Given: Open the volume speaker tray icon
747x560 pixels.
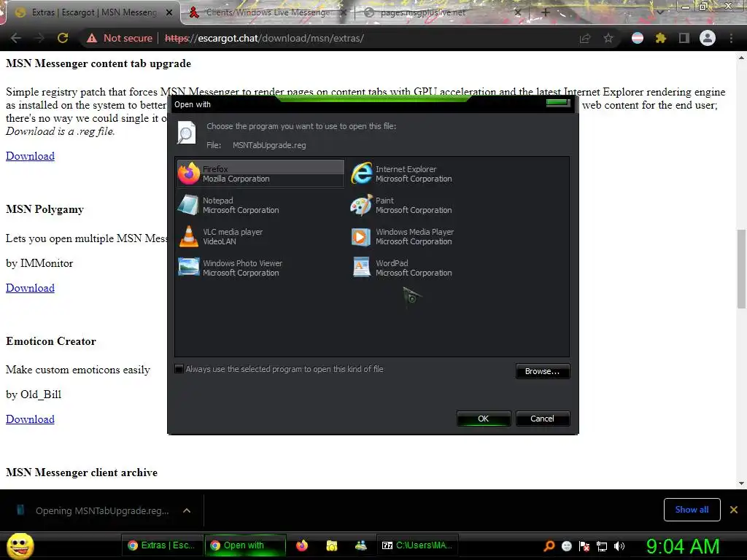Looking at the screenshot, I should click(x=619, y=546).
